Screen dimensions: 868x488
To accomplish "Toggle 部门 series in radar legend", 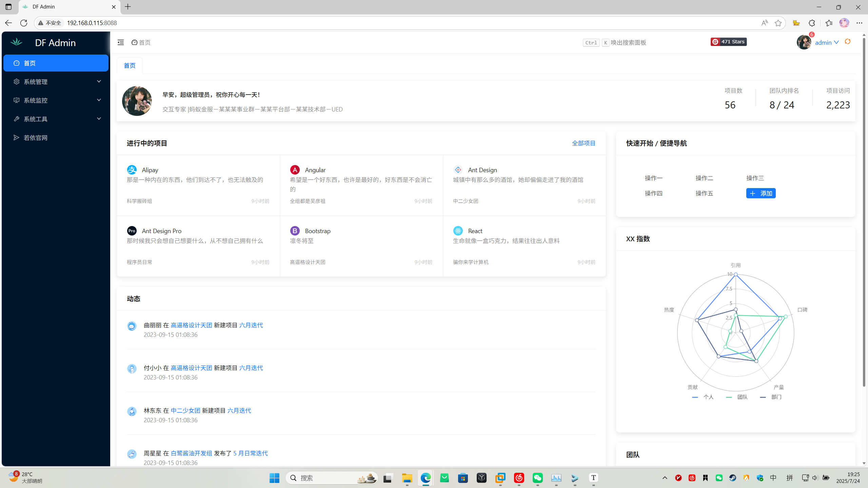I will tap(771, 397).
